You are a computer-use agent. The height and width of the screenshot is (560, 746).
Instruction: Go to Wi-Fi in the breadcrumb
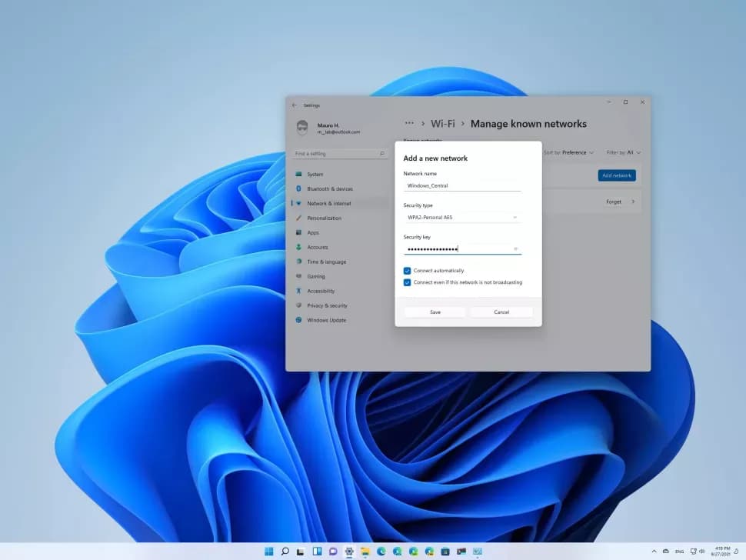tap(442, 124)
